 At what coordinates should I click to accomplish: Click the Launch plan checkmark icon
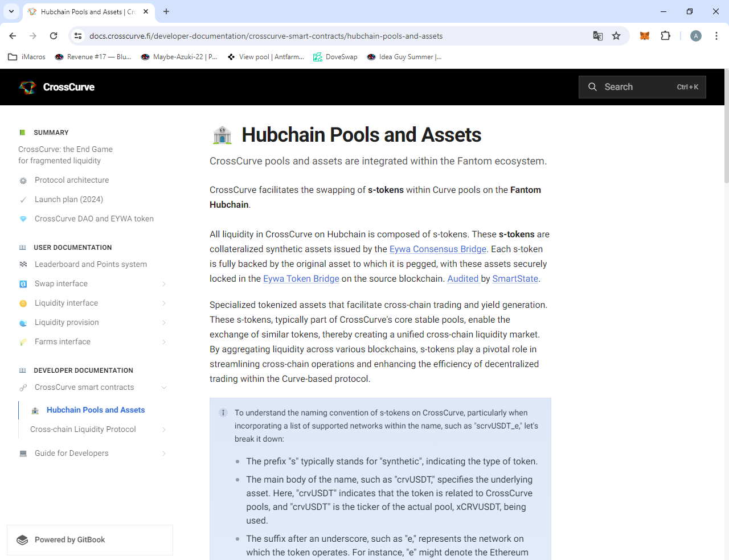[x=23, y=200]
